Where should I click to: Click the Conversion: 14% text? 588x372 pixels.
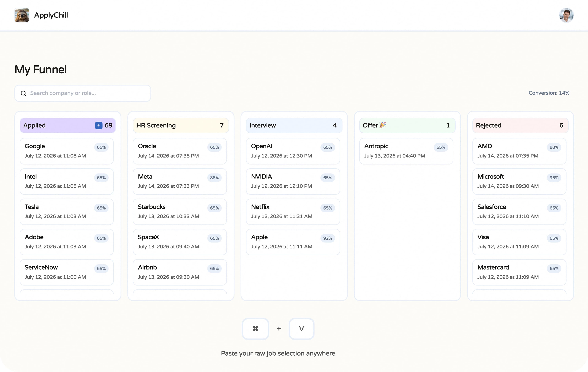tap(549, 93)
